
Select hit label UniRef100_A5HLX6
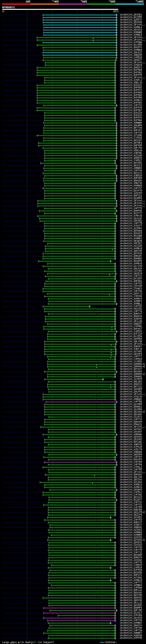[131, 151]
